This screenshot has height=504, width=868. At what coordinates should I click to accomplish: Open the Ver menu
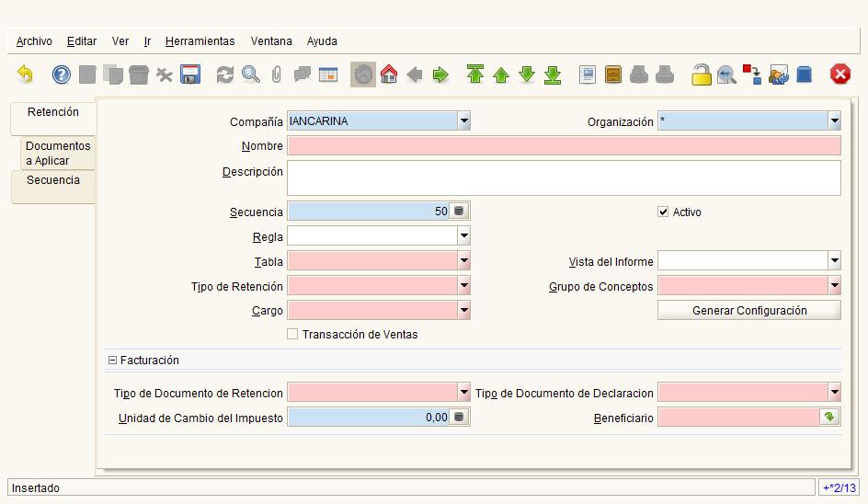coord(120,41)
